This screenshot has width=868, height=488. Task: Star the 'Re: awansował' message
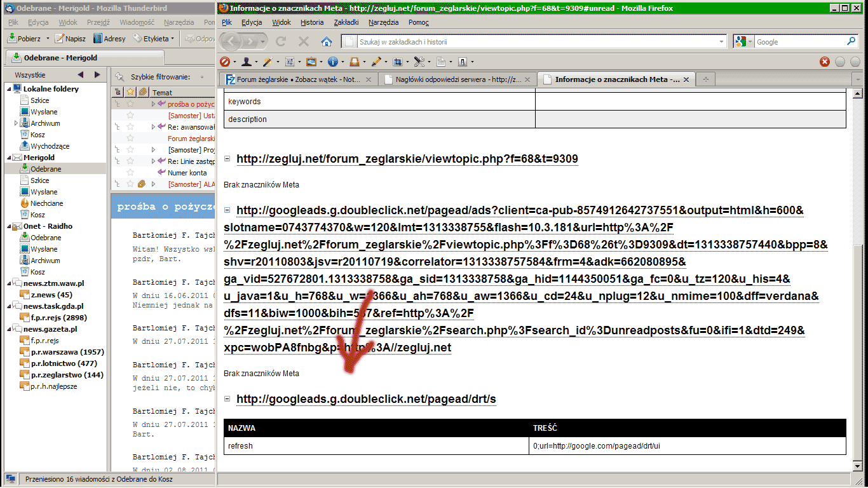[x=130, y=126]
